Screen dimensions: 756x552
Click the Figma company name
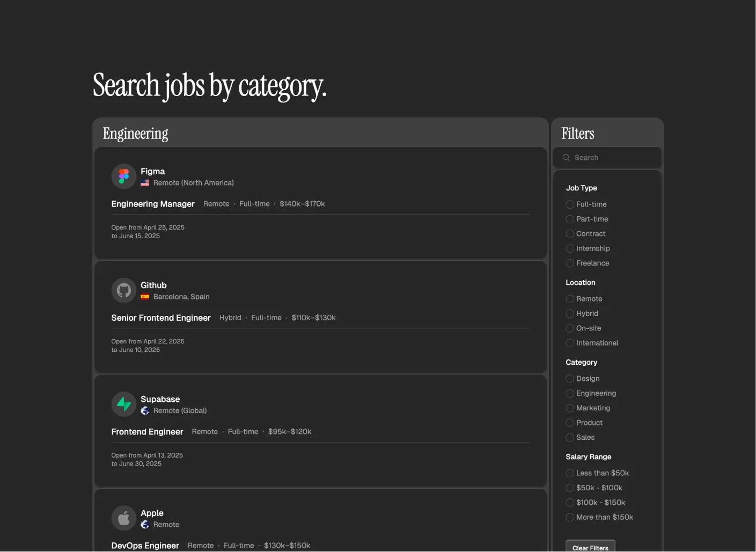(x=153, y=171)
